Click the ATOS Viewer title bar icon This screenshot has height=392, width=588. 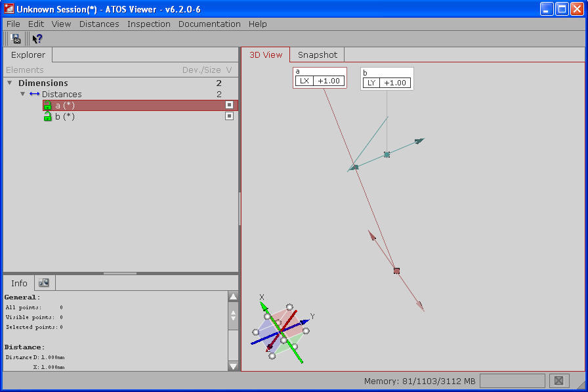[9, 9]
